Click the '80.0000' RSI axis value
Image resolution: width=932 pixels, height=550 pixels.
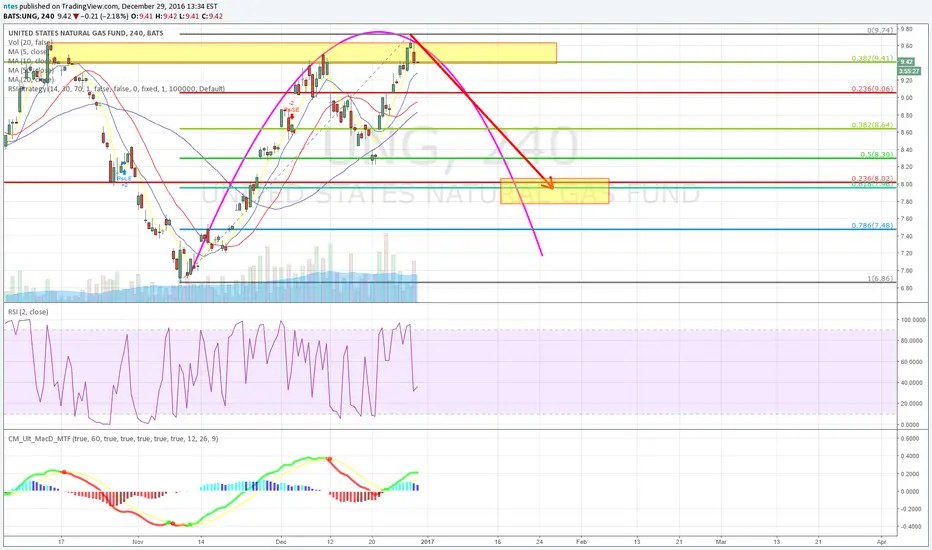tap(914, 341)
